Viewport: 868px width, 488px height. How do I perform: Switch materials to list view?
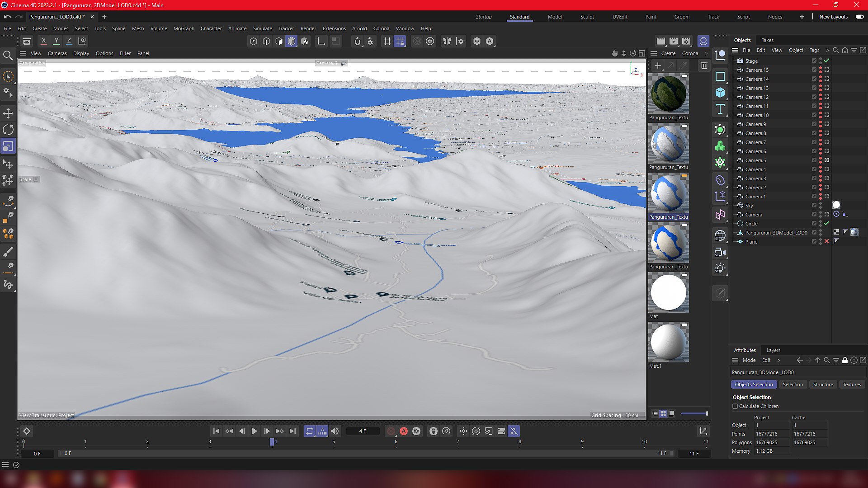(x=655, y=413)
